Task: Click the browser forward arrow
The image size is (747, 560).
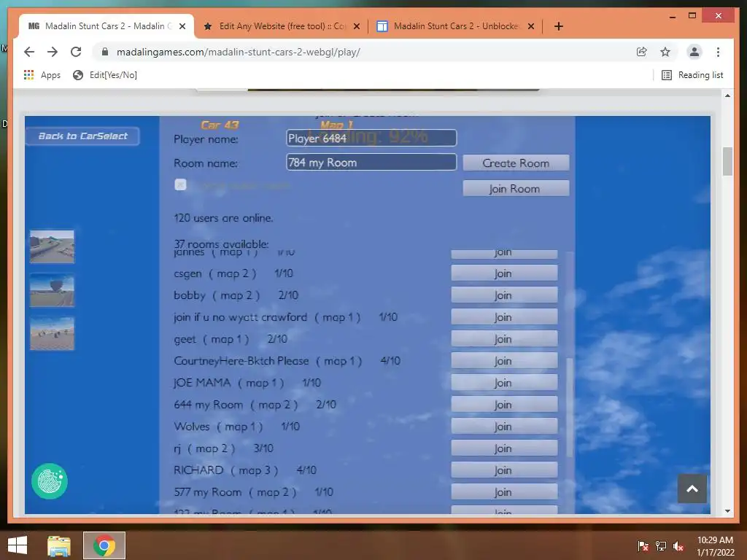Action: (x=53, y=52)
